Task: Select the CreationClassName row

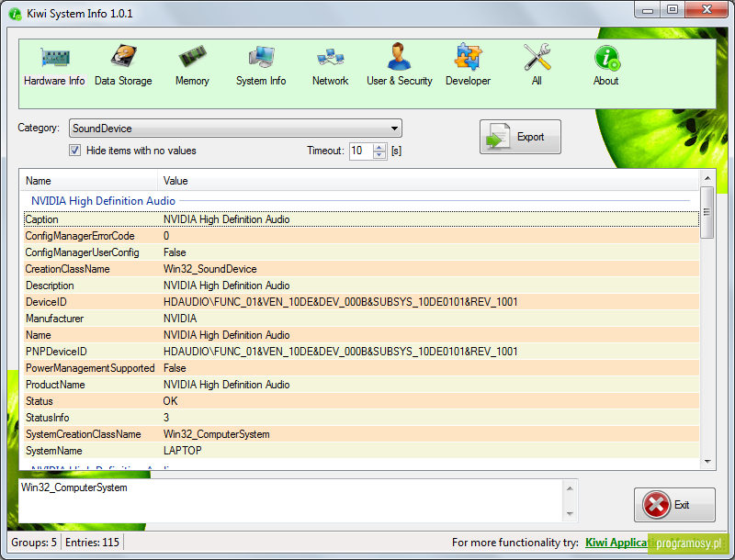Action: pos(361,269)
